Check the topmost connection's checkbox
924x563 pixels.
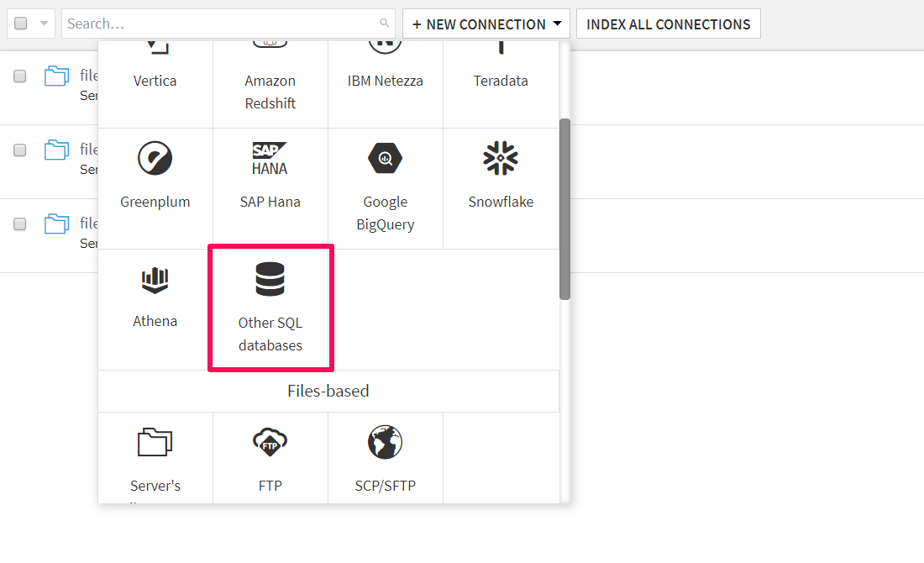click(x=20, y=76)
